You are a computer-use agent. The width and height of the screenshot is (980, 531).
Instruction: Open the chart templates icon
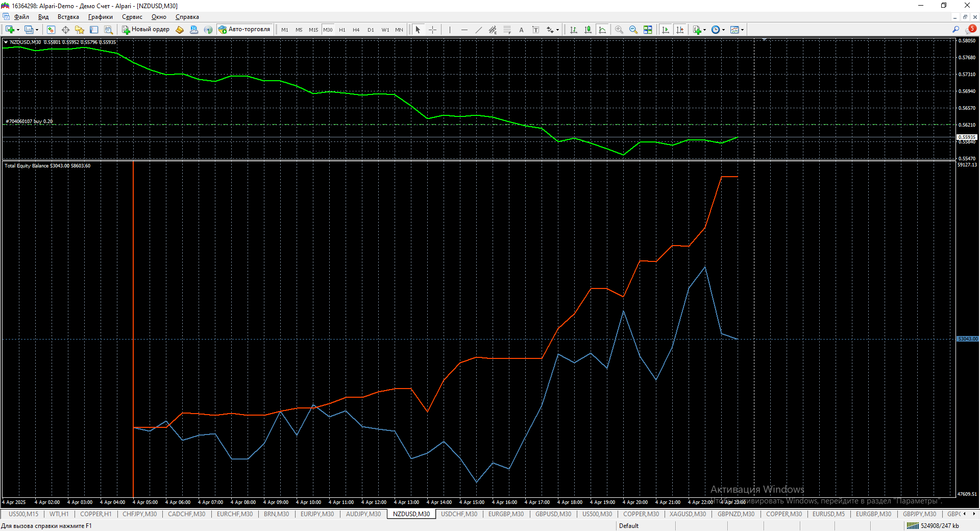click(734, 30)
